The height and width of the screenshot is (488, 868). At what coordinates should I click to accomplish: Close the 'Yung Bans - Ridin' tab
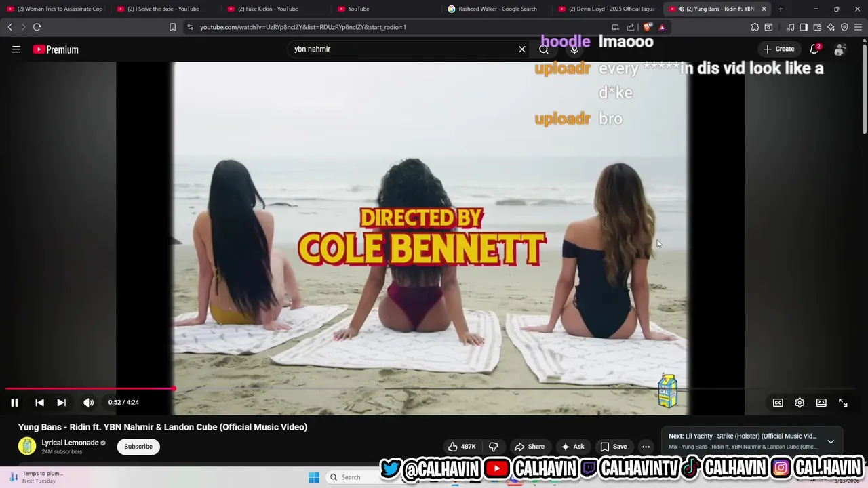pos(764,9)
